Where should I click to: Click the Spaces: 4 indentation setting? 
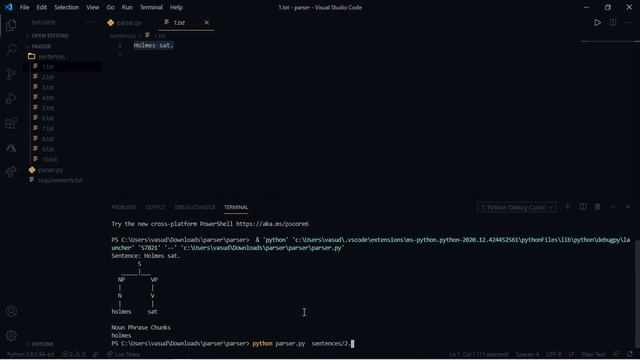click(527, 354)
